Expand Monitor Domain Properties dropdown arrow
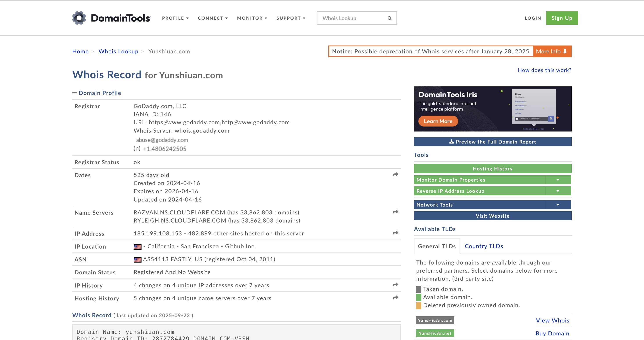This screenshot has height=340, width=644. 557,180
